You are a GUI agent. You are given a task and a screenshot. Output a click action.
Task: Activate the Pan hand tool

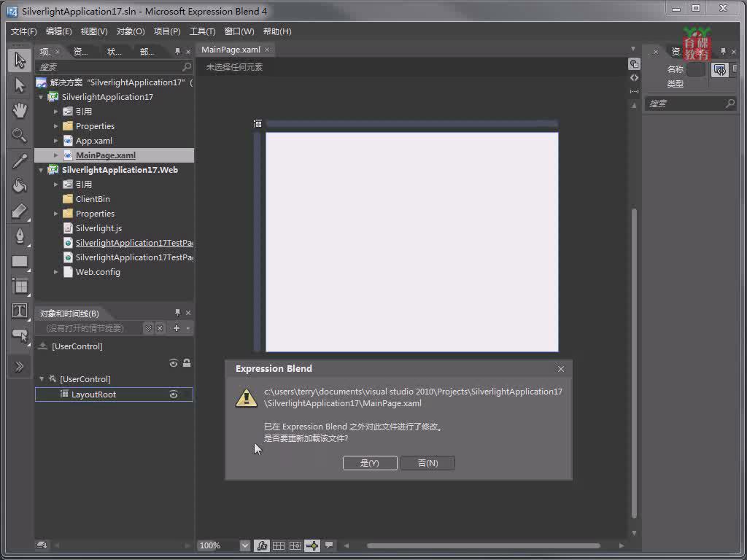pos(20,111)
